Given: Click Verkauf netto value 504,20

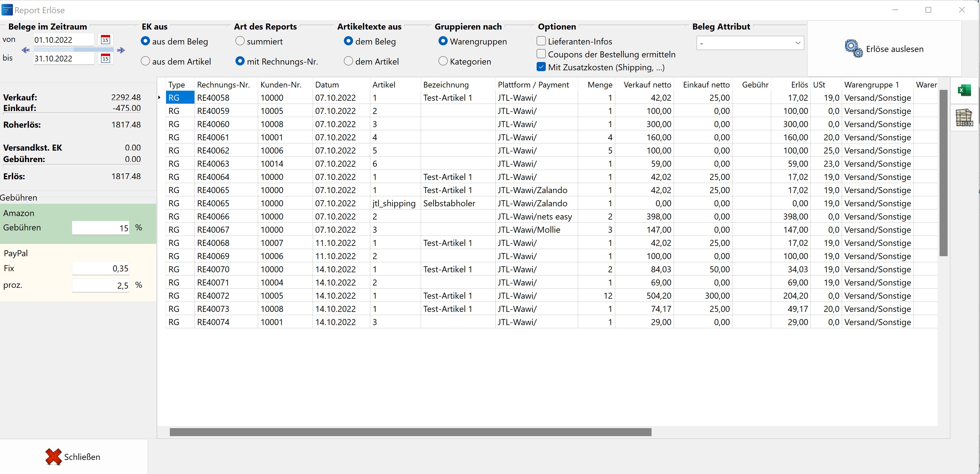Looking at the screenshot, I should point(644,296).
